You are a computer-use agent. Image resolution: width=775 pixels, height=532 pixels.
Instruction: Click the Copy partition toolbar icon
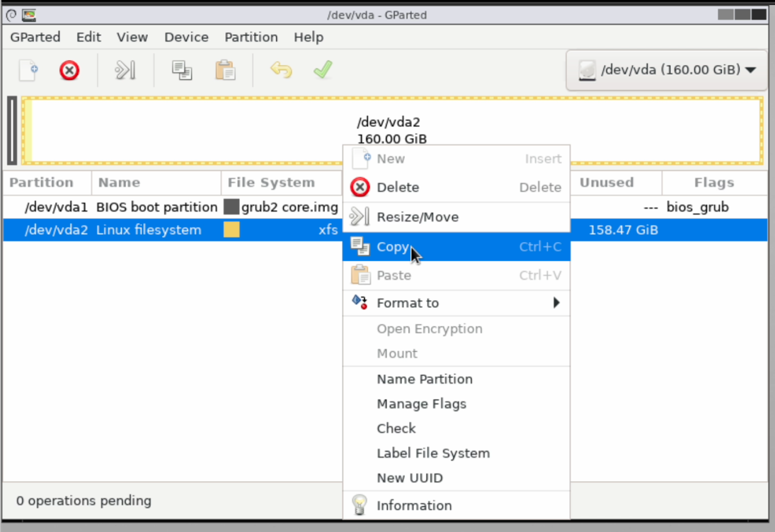[182, 71]
